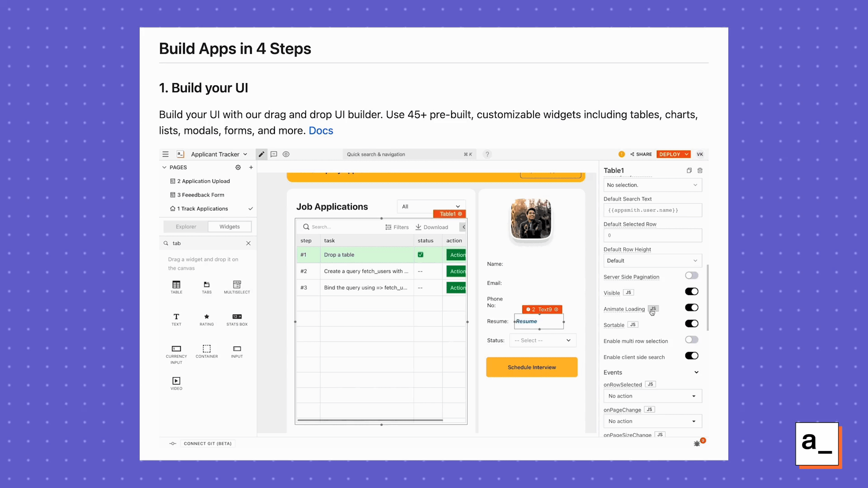
Task: Open the Docs link
Action: point(321,131)
